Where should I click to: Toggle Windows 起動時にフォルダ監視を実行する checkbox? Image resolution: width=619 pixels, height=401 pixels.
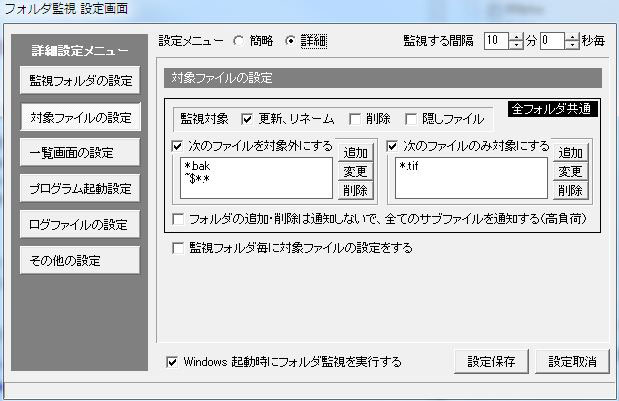tap(172, 362)
